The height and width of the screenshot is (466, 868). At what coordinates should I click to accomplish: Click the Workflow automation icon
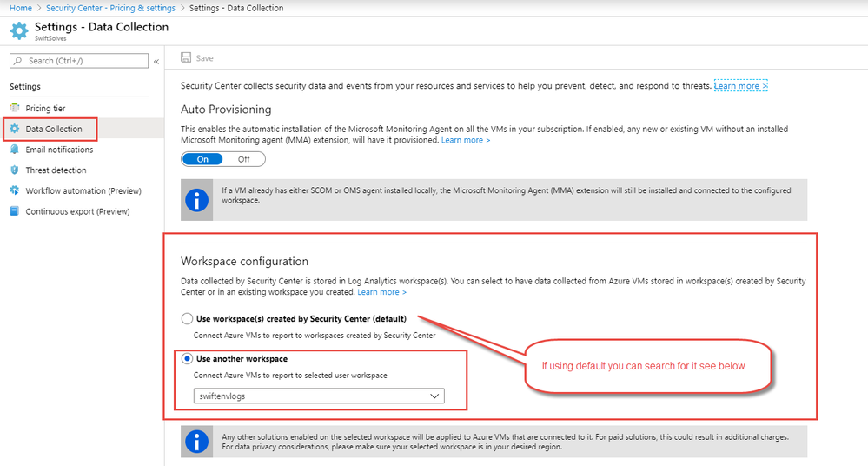click(15, 190)
